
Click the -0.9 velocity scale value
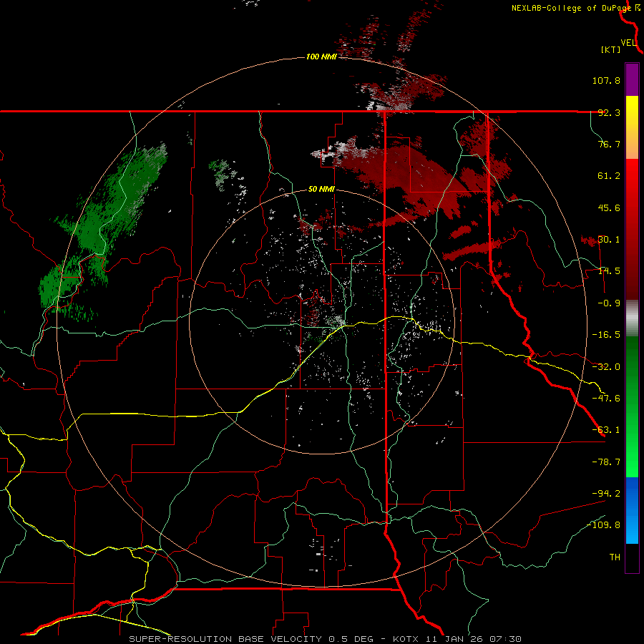(609, 303)
